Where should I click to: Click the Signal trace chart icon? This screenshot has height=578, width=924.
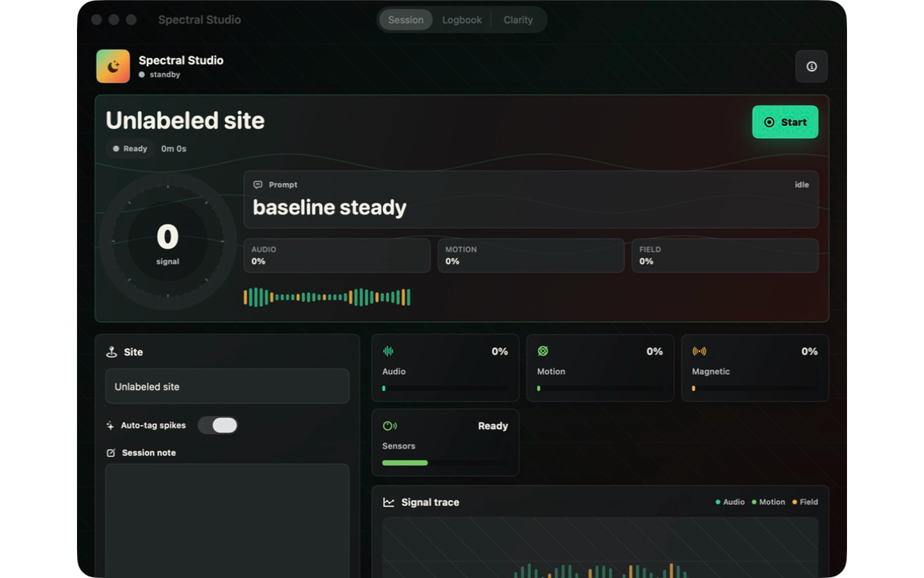click(x=389, y=502)
